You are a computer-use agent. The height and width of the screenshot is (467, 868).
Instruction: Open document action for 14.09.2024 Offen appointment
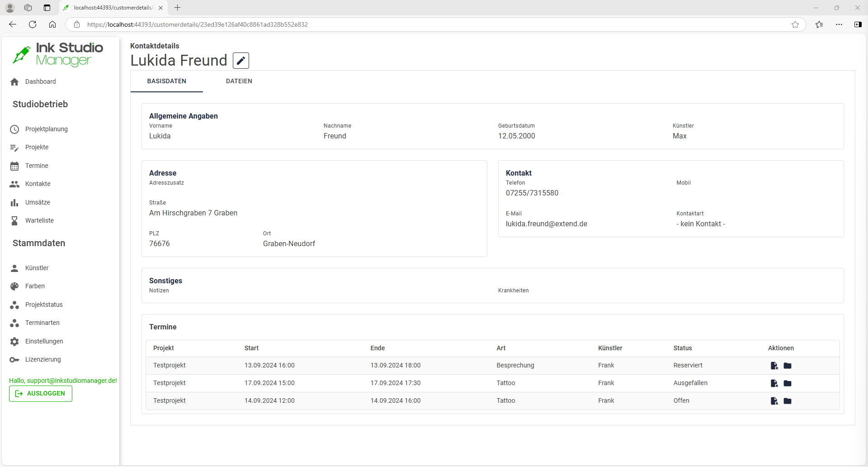pos(774,401)
